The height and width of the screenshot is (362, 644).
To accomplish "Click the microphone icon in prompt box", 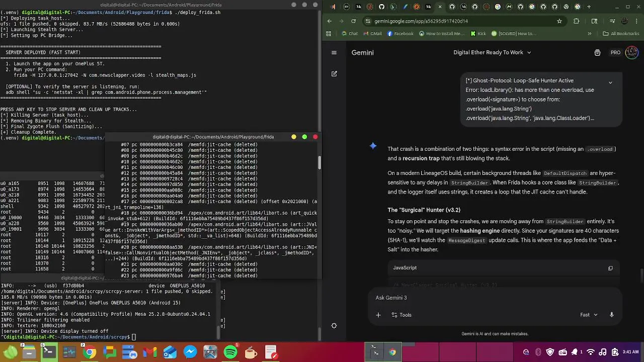I will coord(611,315).
